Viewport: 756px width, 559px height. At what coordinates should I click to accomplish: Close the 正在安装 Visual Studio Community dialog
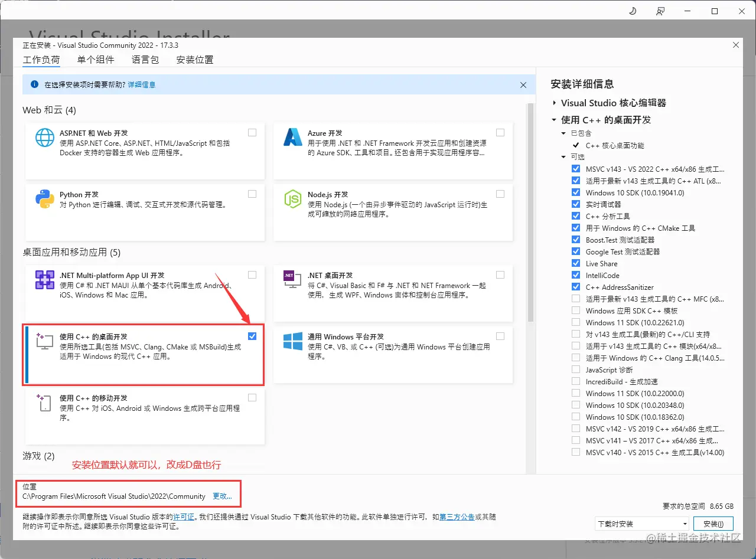pyautogui.click(x=736, y=45)
